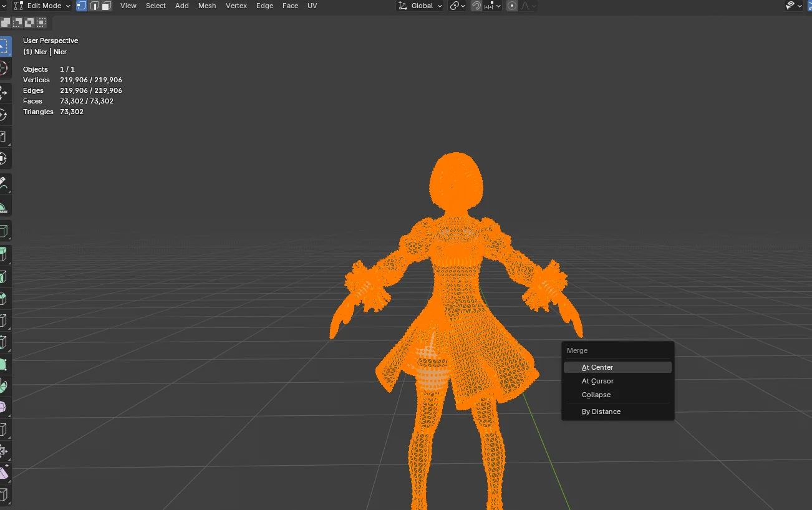
Task: Open the object visibility and selectability dropdown
Action: click(x=793, y=6)
